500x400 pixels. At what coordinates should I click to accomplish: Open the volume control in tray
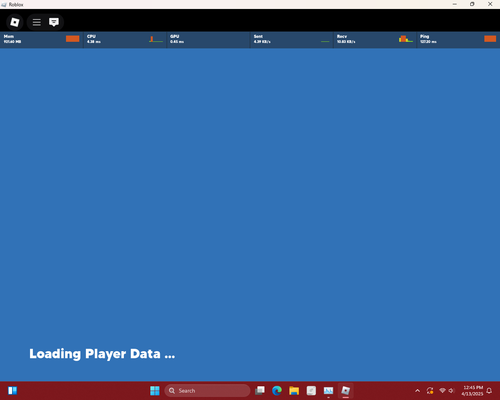[x=451, y=391]
